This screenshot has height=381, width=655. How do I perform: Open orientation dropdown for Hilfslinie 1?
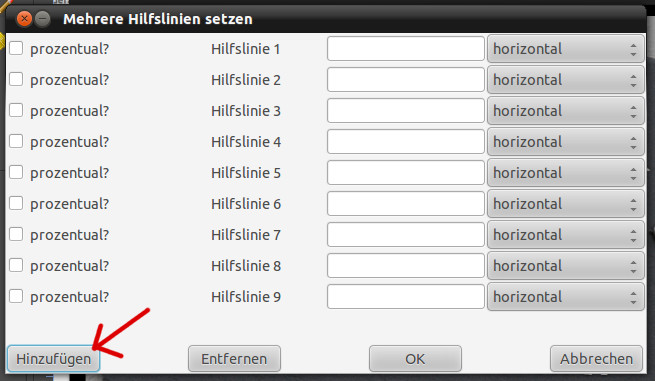566,49
